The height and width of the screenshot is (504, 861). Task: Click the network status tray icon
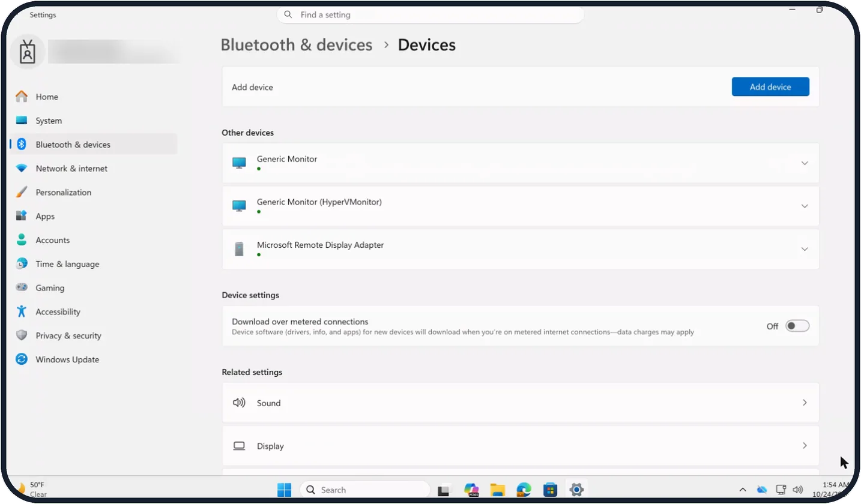point(781,490)
